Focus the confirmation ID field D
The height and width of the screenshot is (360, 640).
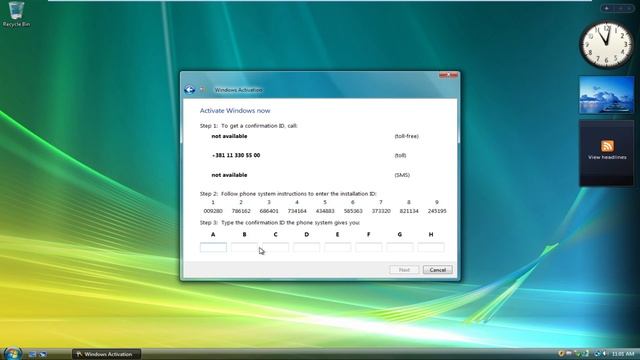coord(307,247)
